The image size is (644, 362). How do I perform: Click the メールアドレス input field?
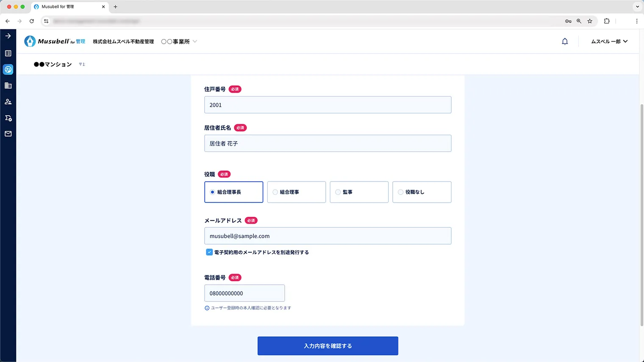[328, 236]
